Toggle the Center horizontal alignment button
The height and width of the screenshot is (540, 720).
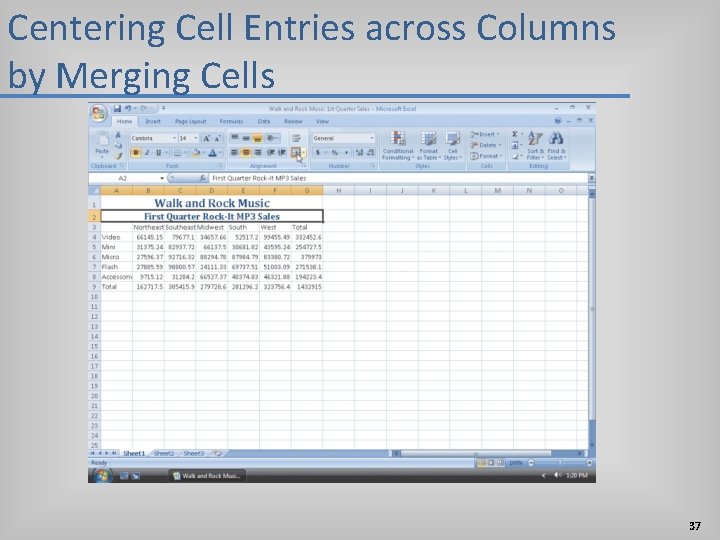coord(246,152)
